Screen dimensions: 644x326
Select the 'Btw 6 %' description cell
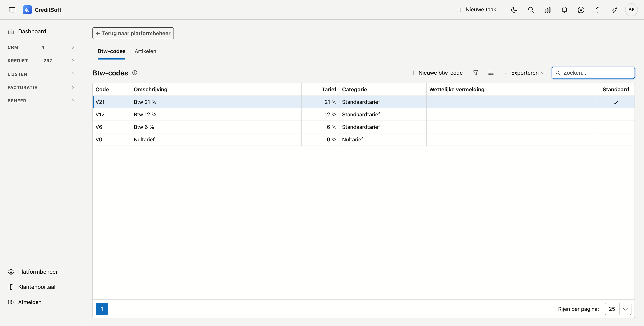coord(216,127)
